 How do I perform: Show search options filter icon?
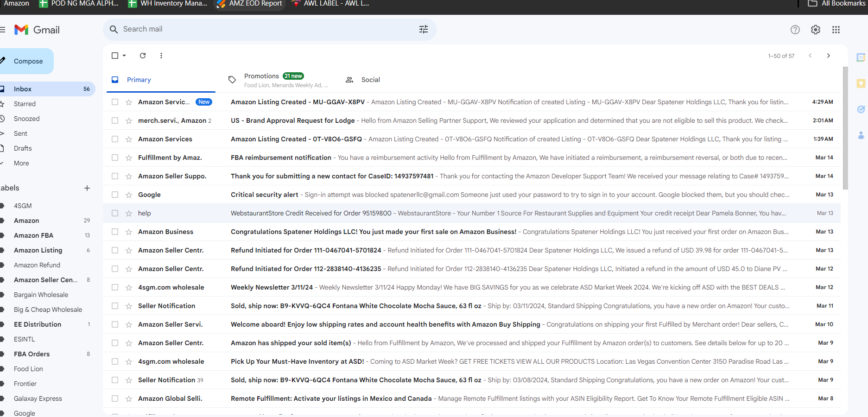pyautogui.click(x=424, y=29)
